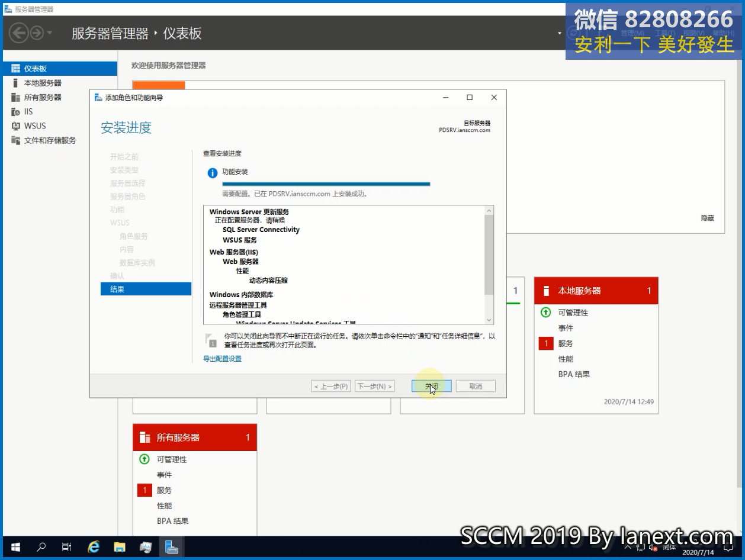The image size is (745, 560).
Task: Click 服务 in 所有服务器 tile
Action: 164,490
